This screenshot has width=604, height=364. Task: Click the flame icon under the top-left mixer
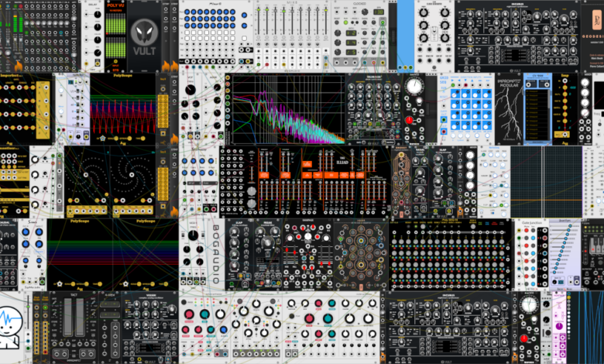point(19,67)
